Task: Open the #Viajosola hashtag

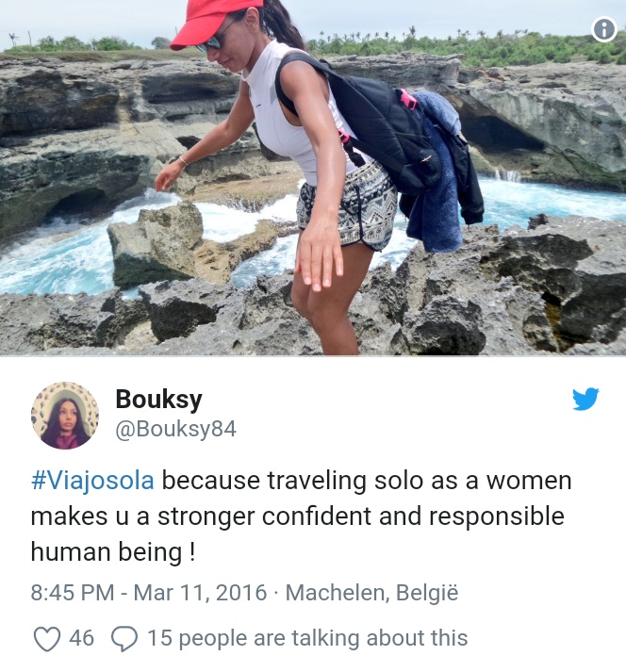Action: (92, 481)
